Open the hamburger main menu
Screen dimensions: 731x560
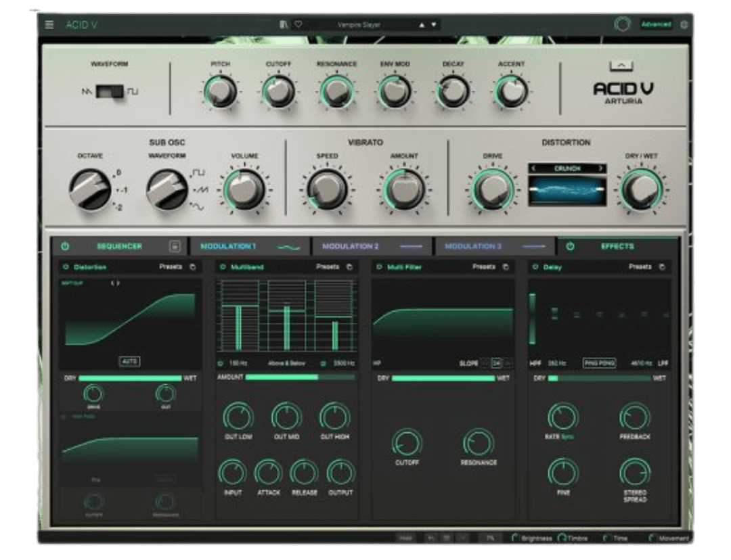coord(49,25)
